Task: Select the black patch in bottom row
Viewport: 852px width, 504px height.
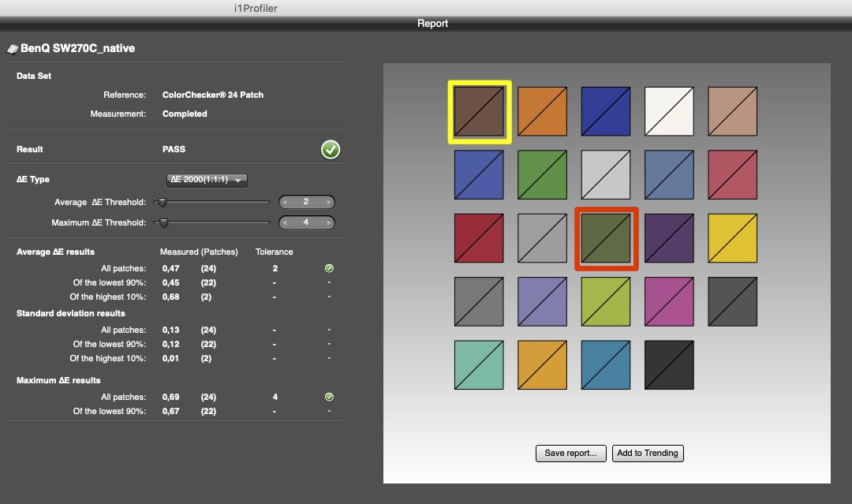Action: tap(669, 364)
